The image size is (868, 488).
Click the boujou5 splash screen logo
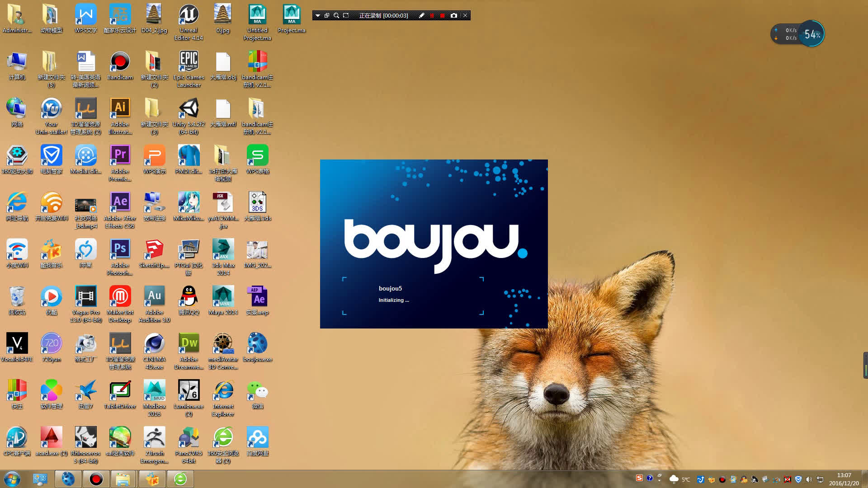(x=435, y=246)
